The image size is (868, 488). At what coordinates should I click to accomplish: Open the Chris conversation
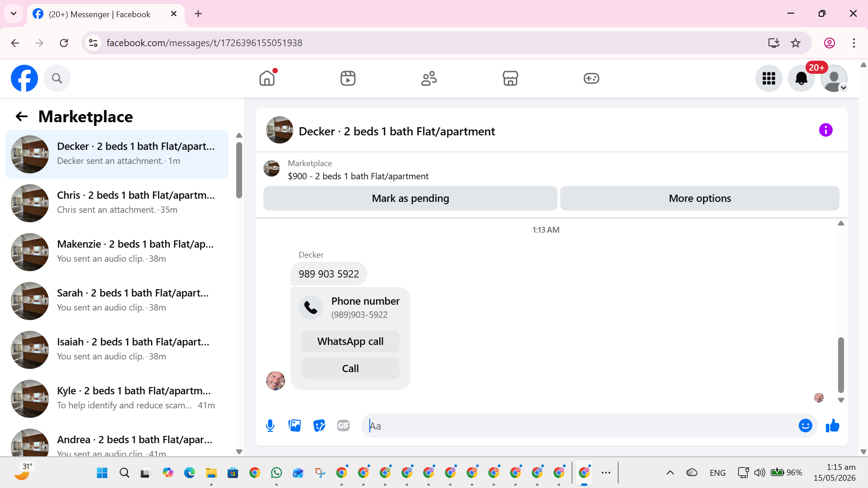117,203
